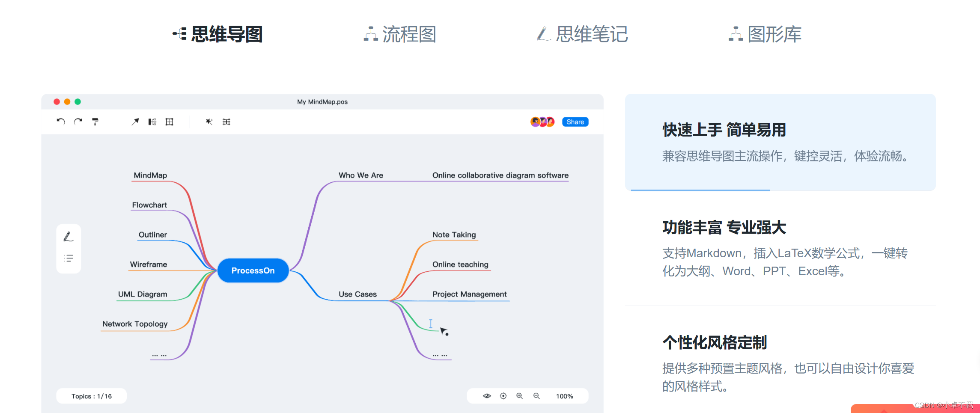Select the Wireframe branch node

(149, 264)
